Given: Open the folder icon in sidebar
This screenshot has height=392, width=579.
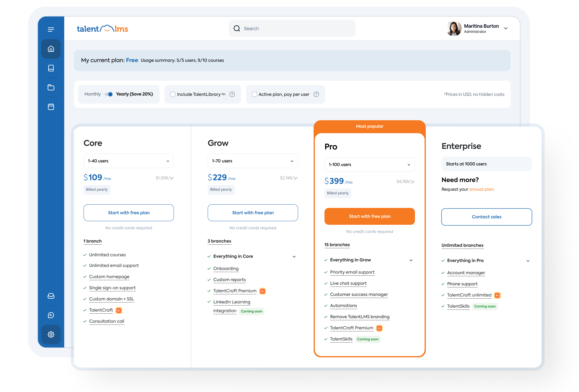Looking at the screenshot, I should [x=51, y=87].
